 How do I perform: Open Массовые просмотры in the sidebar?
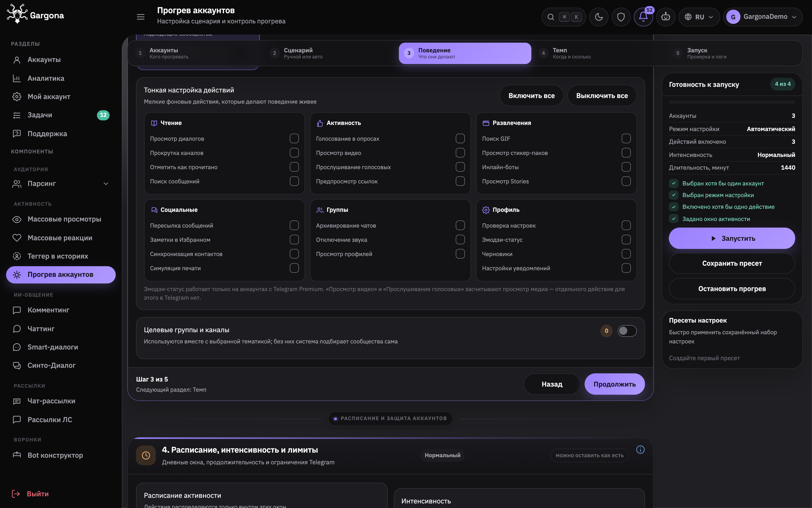(61, 219)
